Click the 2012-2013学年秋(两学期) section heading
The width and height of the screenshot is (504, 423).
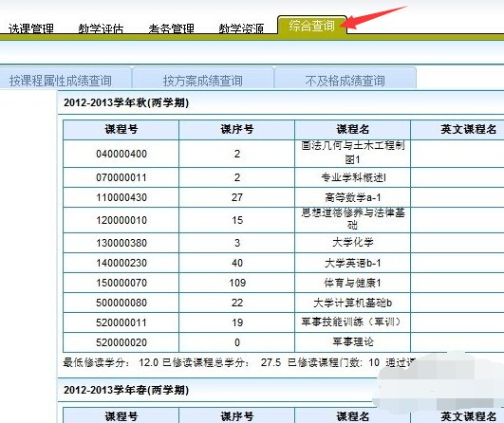tap(126, 102)
